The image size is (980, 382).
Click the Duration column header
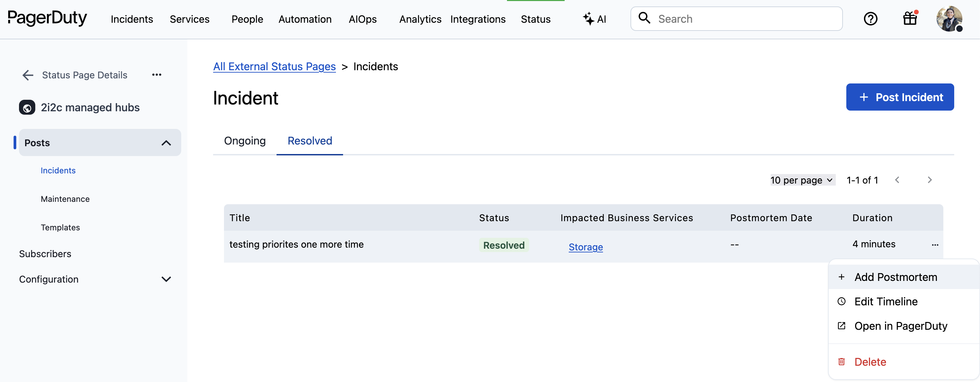click(x=872, y=218)
